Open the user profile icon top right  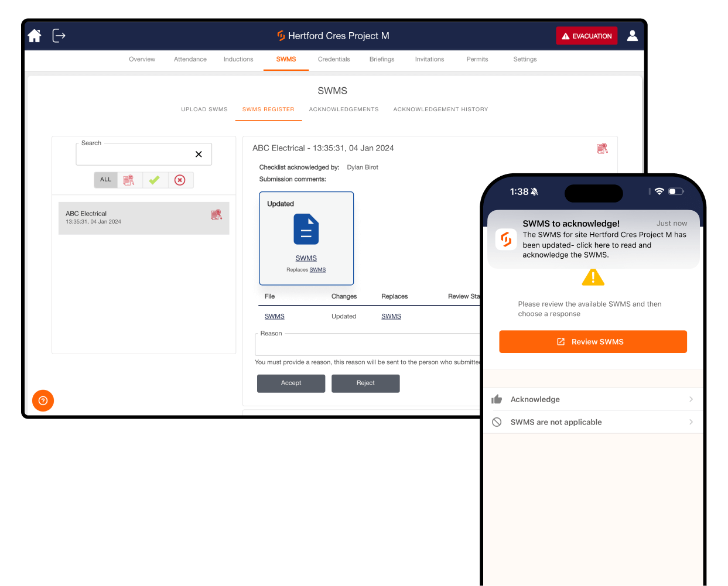[633, 35]
